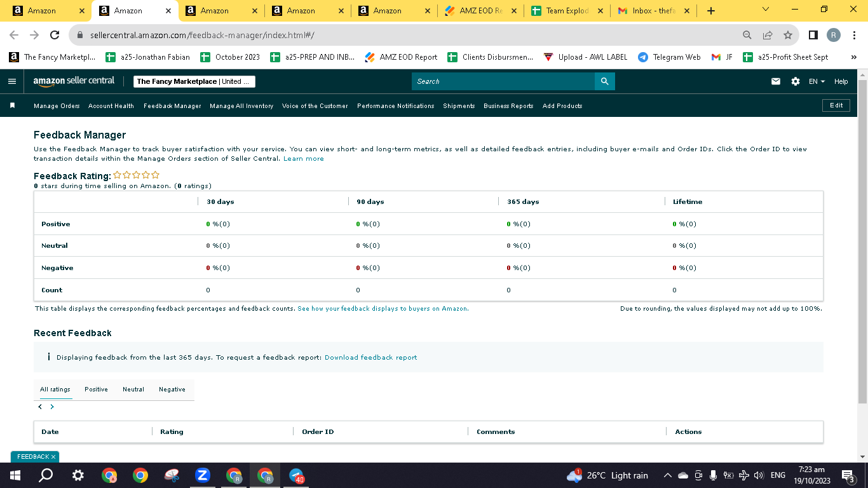Open the EN language dropdown

point(817,81)
